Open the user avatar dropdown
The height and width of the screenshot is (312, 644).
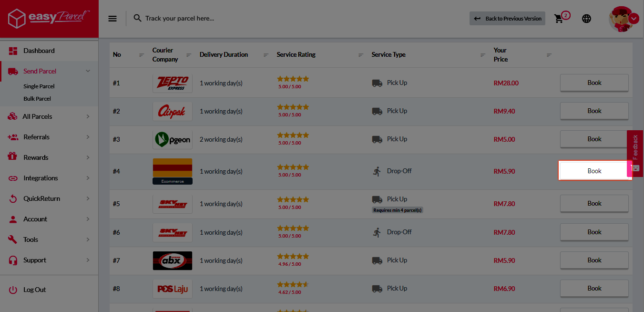coord(634,19)
